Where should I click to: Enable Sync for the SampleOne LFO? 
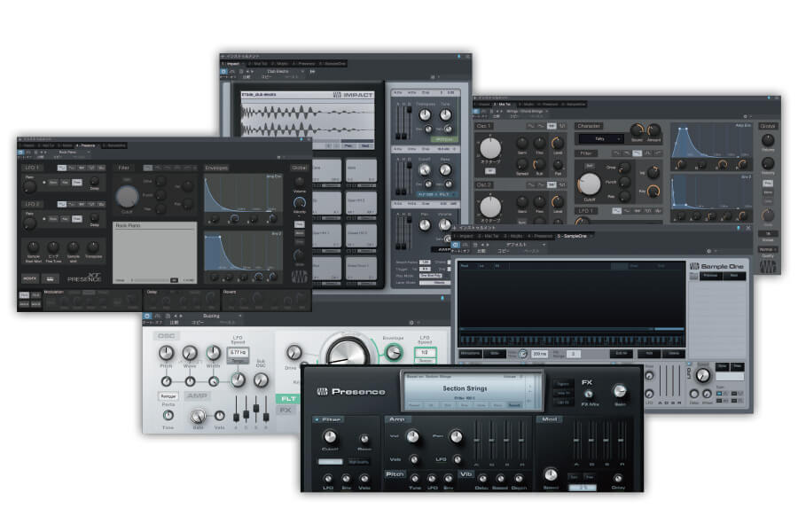click(722, 366)
